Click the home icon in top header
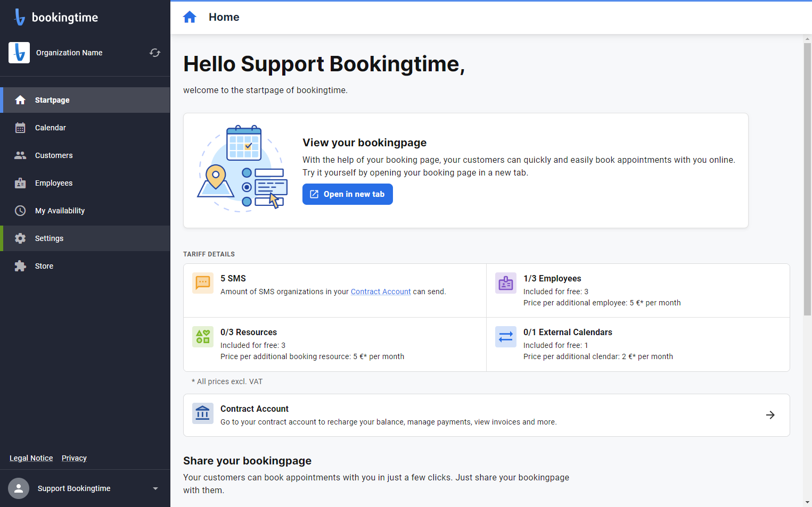Screen dimensions: 812x507 [x=190, y=17]
